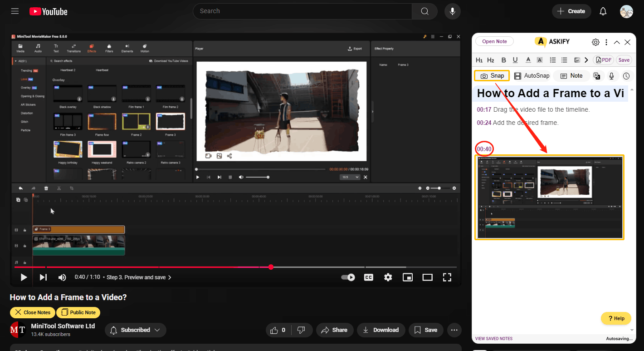The width and height of the screenshot is (644, 351).
Task: Save video to a playlist
Action: point(426,330)
